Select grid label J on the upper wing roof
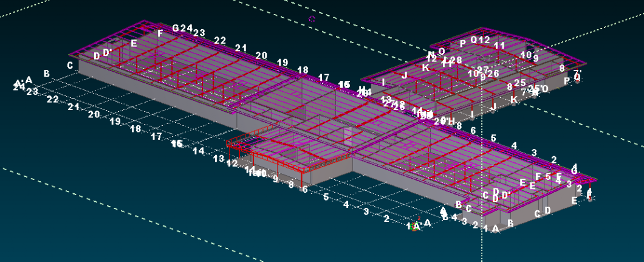The height and width of the screenshot is (262, 644). [x=405, y=75]
